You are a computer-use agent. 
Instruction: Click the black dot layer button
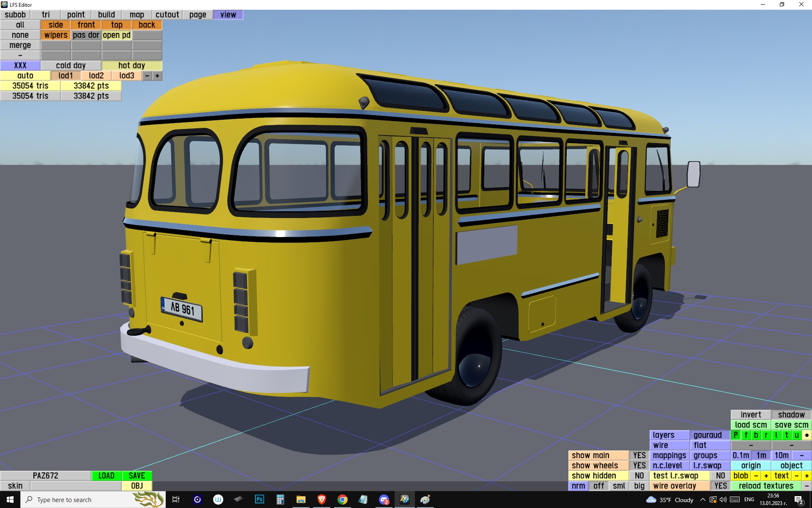coord(807,435)
